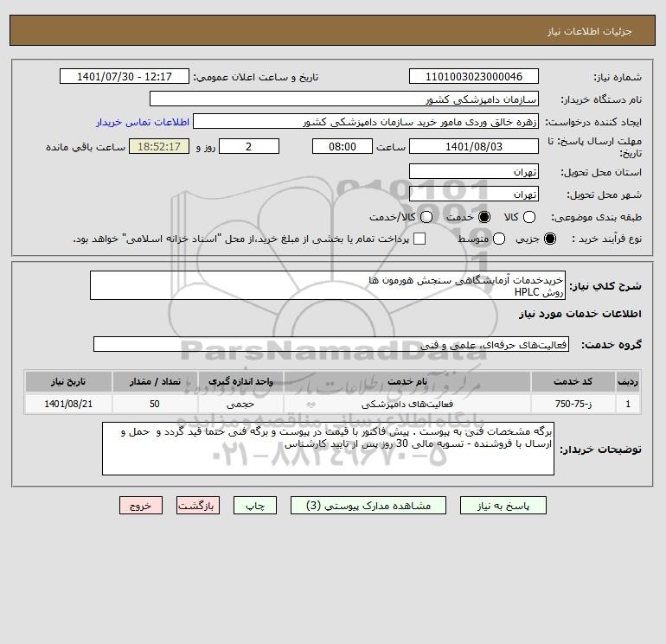Viewport: 666px width, 644px height.
Task: Click the کد خدمت column header
Action: point(573,381)
